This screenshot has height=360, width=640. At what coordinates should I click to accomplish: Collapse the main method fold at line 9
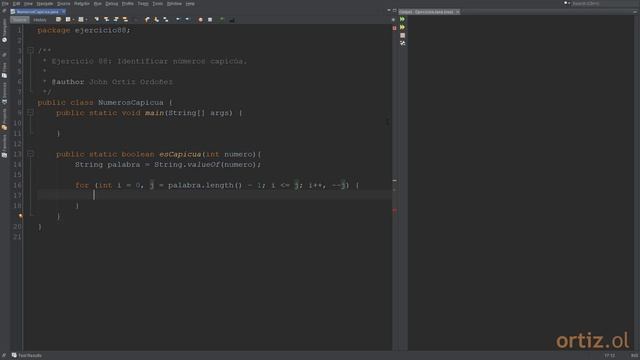[30, 112]
